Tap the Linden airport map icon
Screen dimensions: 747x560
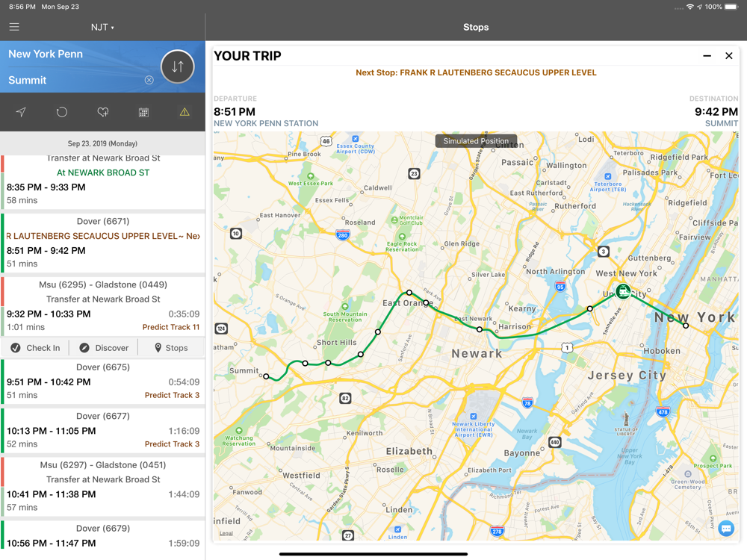coord(398,529)
